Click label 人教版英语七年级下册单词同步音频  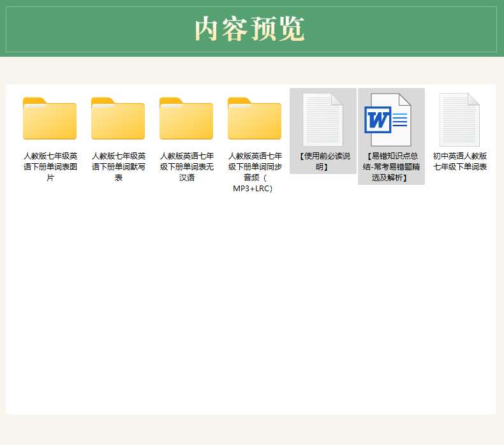coord(255,172)
